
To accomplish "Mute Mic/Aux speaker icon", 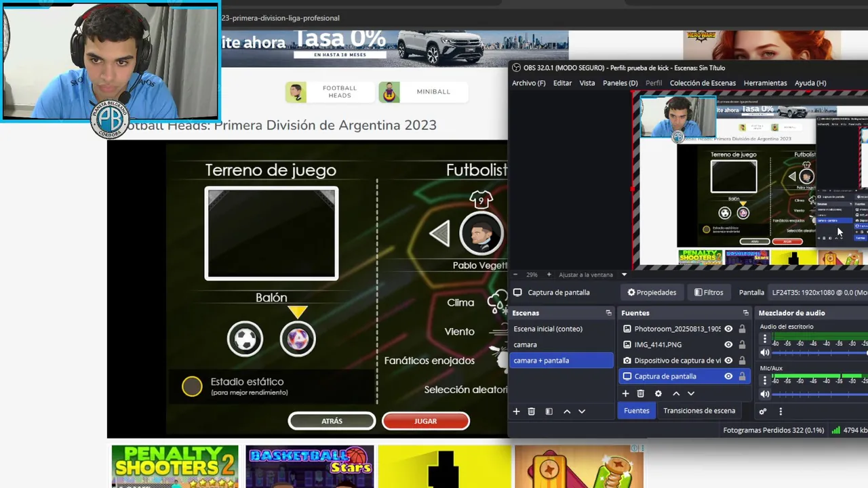I will tap(765, 394).
